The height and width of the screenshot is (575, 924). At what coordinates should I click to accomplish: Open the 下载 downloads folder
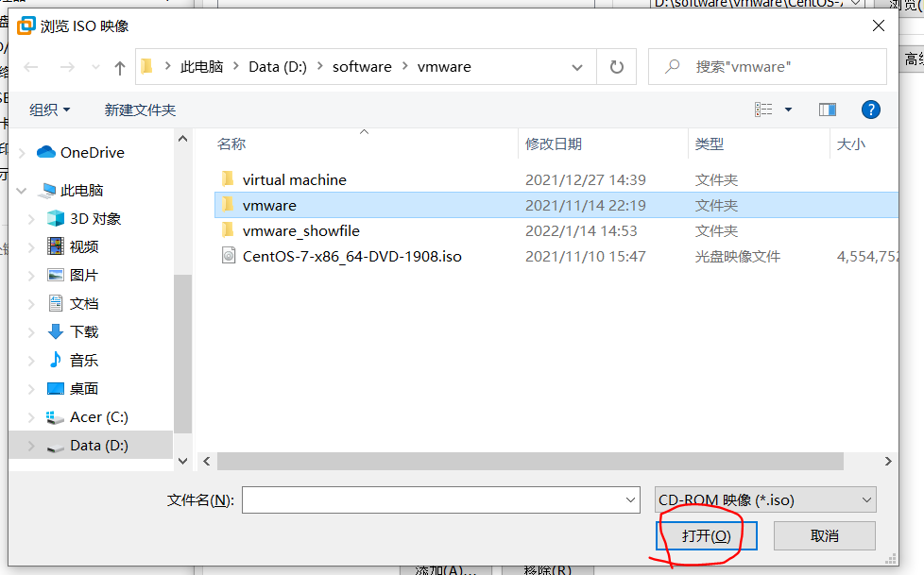(84, 331)
